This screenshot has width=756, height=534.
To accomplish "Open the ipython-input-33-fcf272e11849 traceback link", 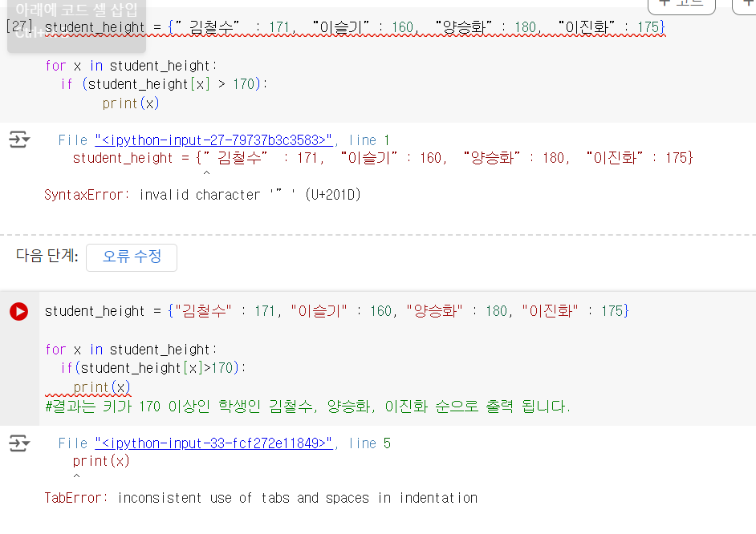I will pyautogui.click(x=213, y=443).
